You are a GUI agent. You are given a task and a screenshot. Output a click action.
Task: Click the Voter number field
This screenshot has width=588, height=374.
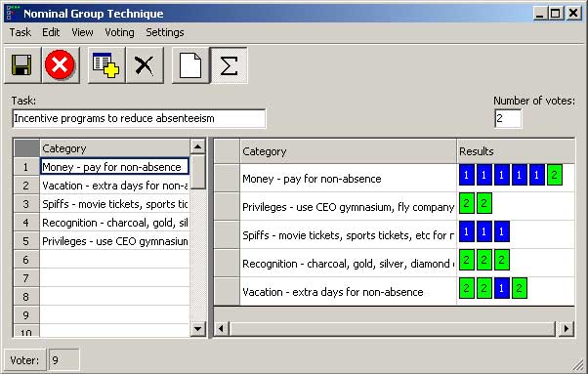click(63, 360)
